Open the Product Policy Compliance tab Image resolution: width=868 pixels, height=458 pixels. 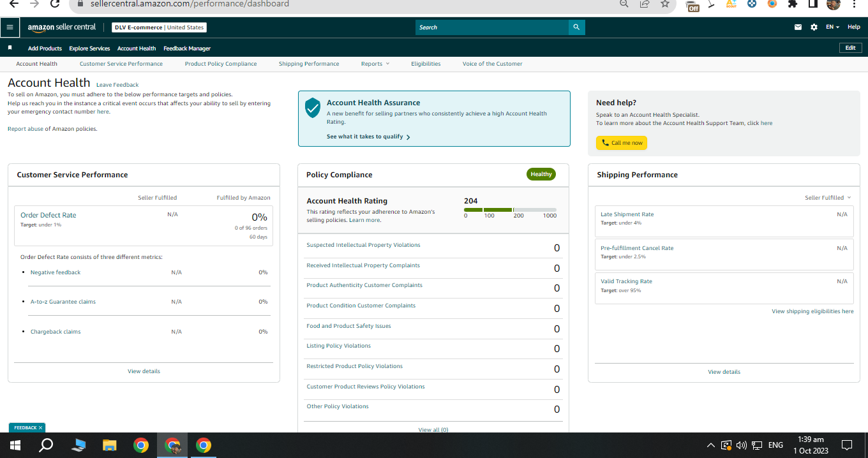[x=221, y=64]
